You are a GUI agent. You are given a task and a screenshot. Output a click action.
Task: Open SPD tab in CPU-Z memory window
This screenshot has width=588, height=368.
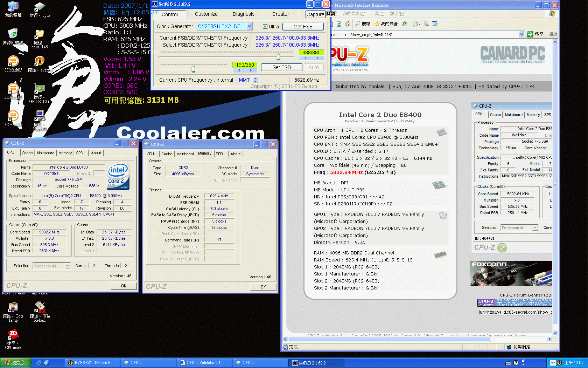coord(219,154)
